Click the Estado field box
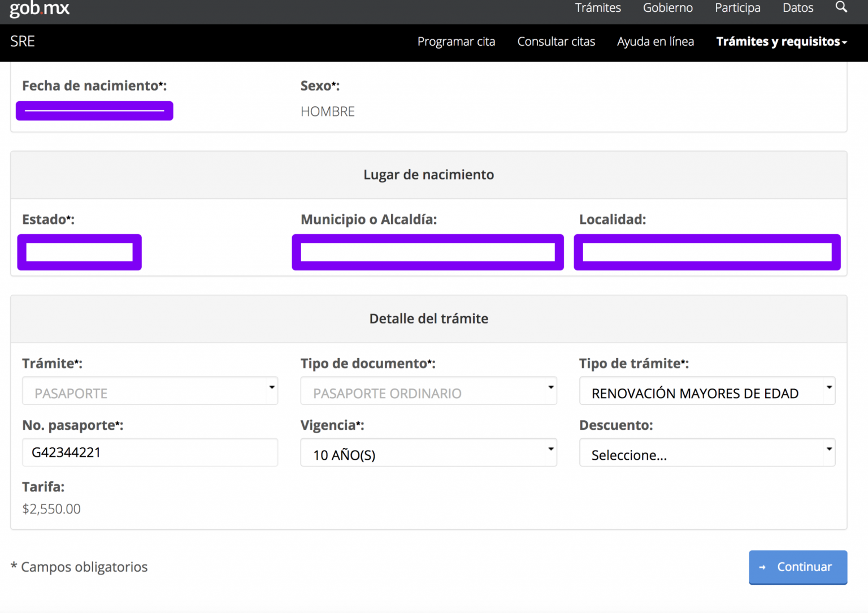 coord(80,252)
